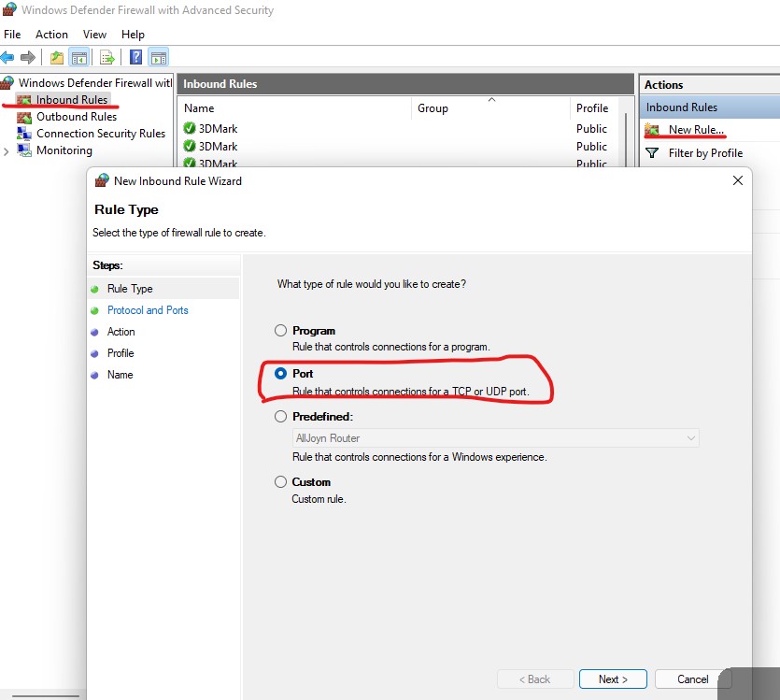Click the 'Program' radio label text

click(x=314, y=330)
